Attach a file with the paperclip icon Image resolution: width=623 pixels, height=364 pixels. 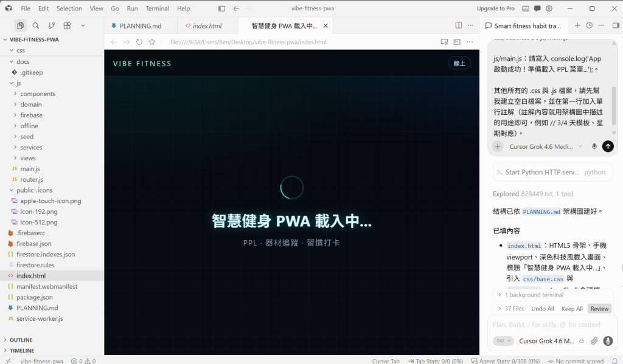click(594, 341)
